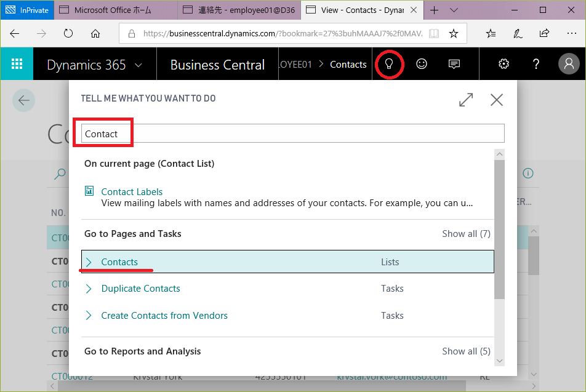Expand the Contacts result chevron
The height and width of the screenshot is (392, 586).
89,262
